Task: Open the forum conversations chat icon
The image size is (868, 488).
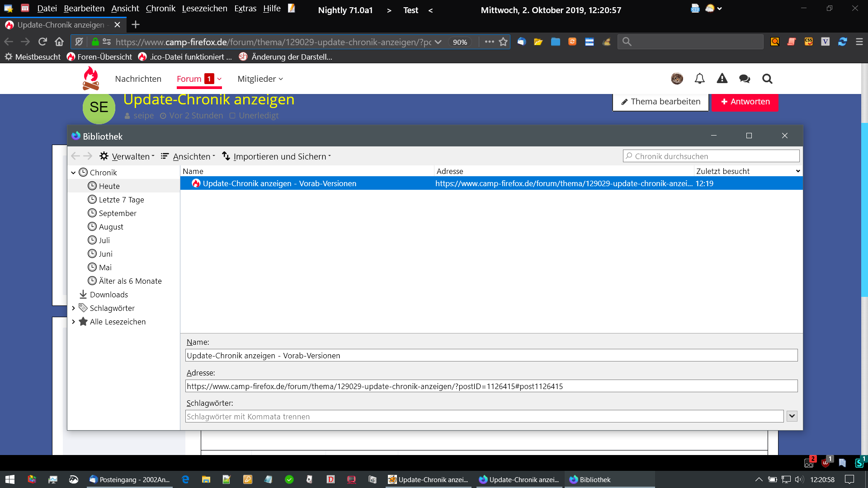Action: tap(744, 79)
